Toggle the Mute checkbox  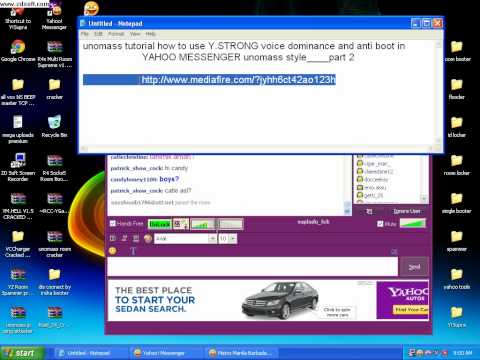380,224
